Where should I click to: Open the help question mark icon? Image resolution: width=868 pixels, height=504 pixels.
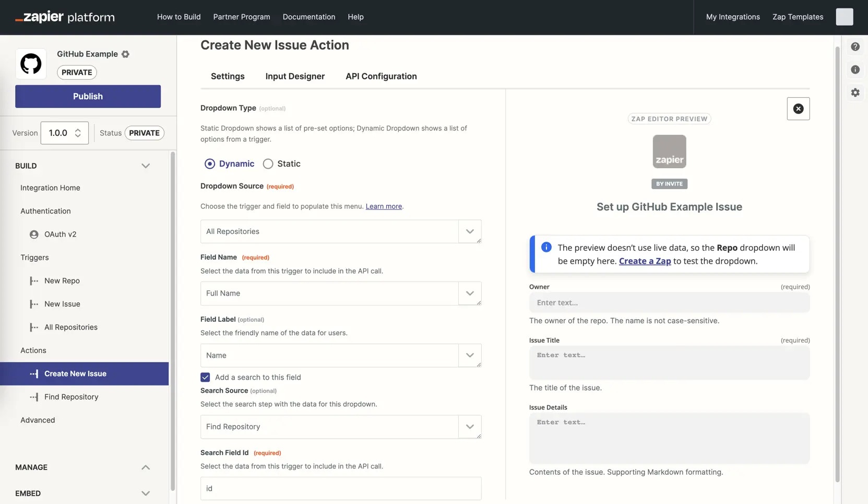tap(855, 46)
